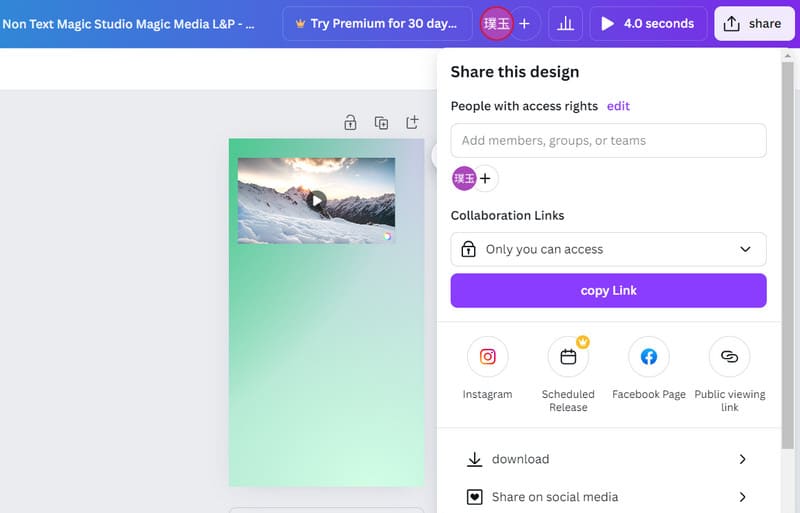Play the snowy mountain video thumbnail
Screen dimensions: 800x513
(316, 201)
